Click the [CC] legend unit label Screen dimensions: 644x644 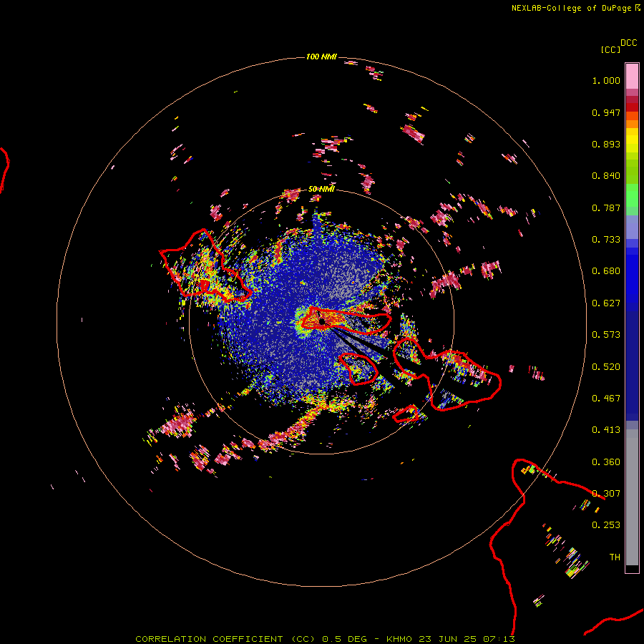[x=610, y=49]
